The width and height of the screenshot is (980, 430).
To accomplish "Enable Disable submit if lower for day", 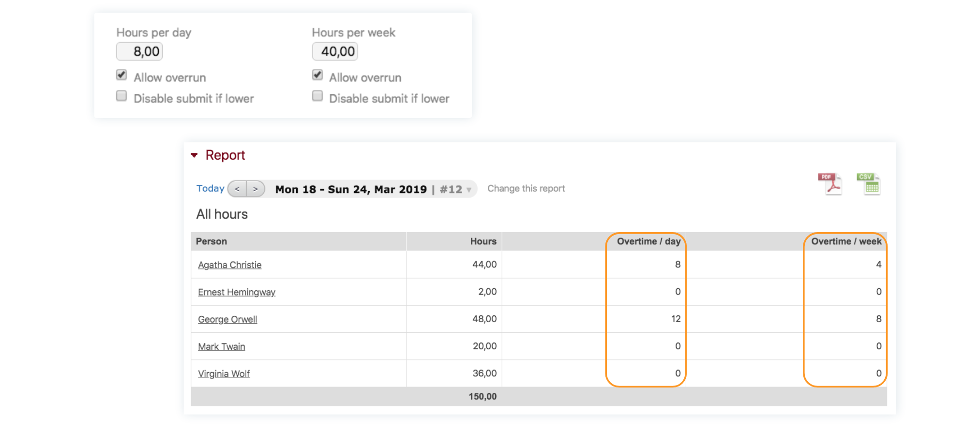I will pyautogui.click(x=121, y=96).
